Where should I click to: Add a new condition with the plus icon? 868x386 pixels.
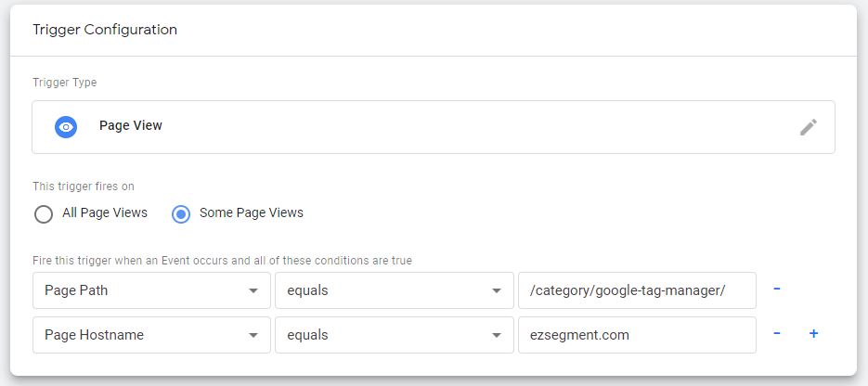(x=814, y=334)
